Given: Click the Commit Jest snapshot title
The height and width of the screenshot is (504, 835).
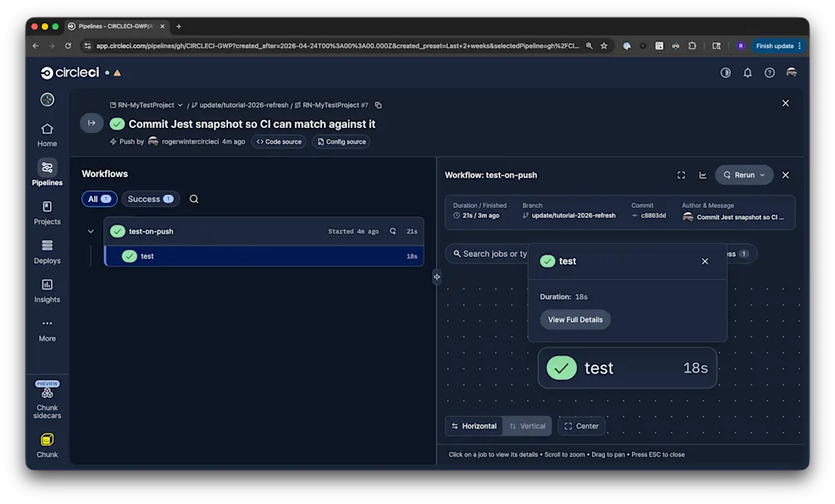Looking at the screenshot, I should (252, 124).
